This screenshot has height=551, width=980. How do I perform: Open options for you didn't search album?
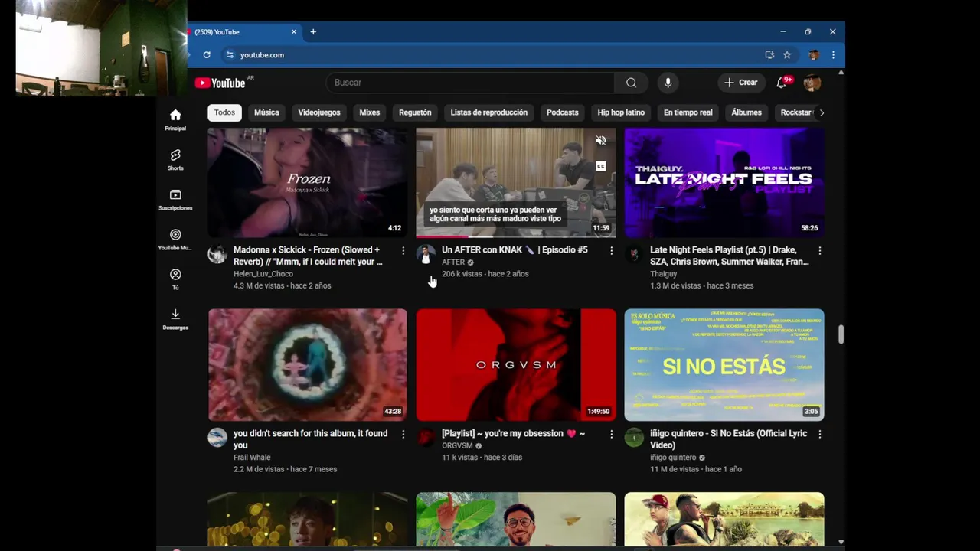[403, 434]
